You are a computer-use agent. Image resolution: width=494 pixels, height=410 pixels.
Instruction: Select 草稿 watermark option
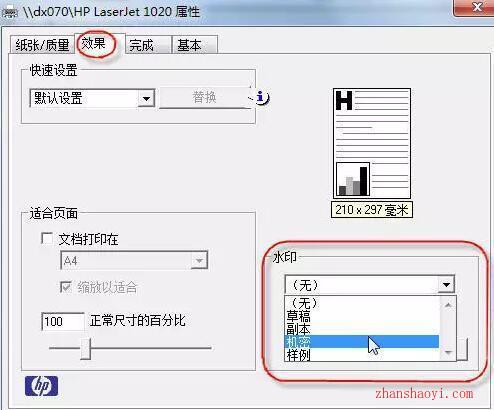click(362, 316)
